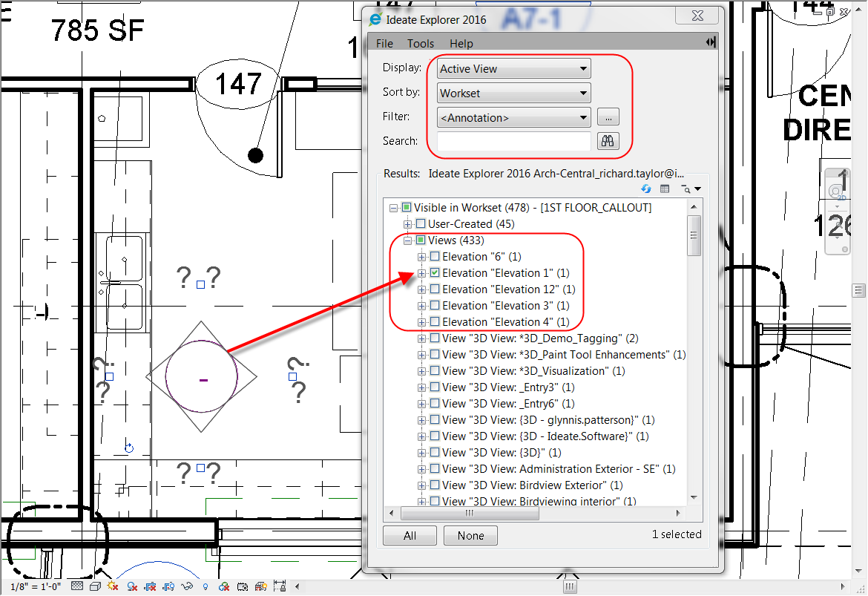This screenshot has width=868, height=596.
Task: Click the pin/dock arrow icon beside the Help menu
Action: tap(711, 42)
